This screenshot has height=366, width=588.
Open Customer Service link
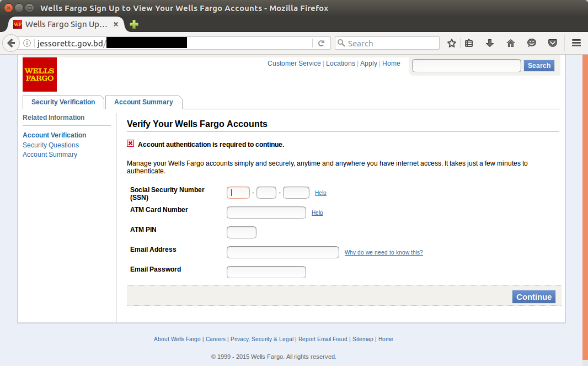pyautogui.click(x=294, y=63)
